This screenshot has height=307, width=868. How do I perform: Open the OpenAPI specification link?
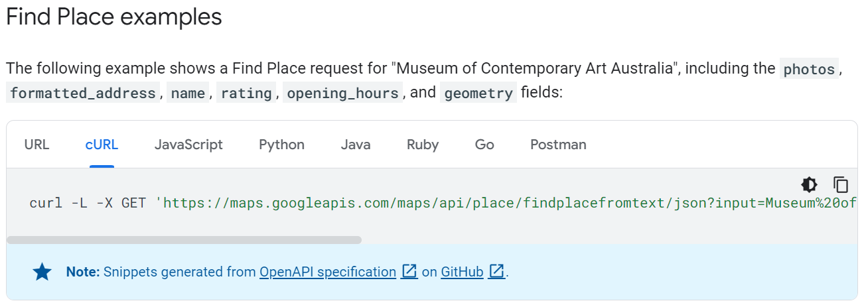328,272
